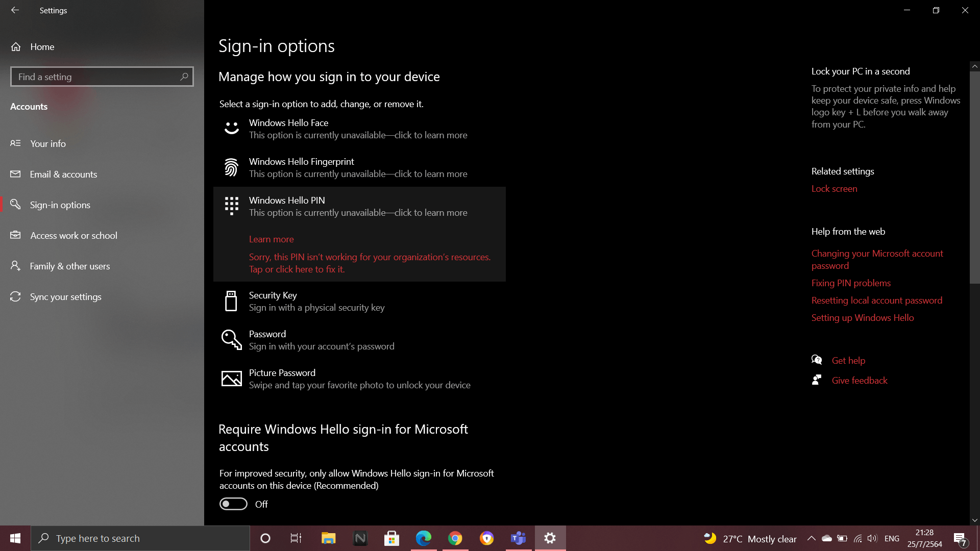Click the Windows Hello PIN keypad icon
Screen dimensions: 980x551
[x=231, y=206]
